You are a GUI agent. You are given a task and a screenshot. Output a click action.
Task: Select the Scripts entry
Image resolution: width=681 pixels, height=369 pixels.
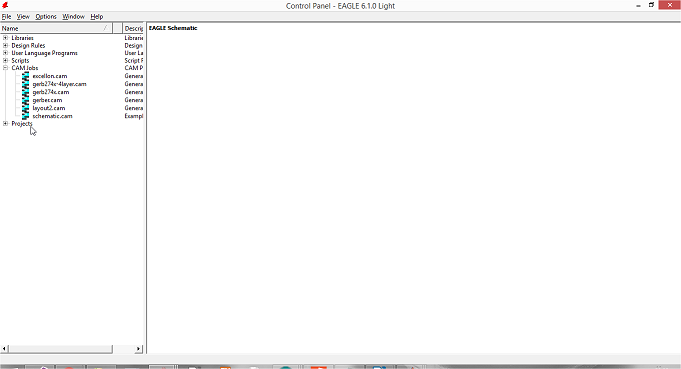pos(20,60)
